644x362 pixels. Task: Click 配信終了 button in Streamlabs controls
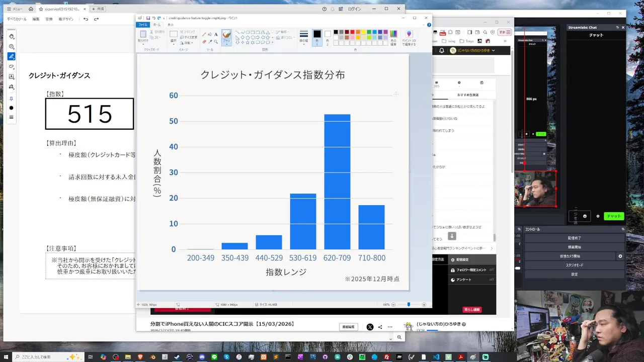(x=574, y=238)
